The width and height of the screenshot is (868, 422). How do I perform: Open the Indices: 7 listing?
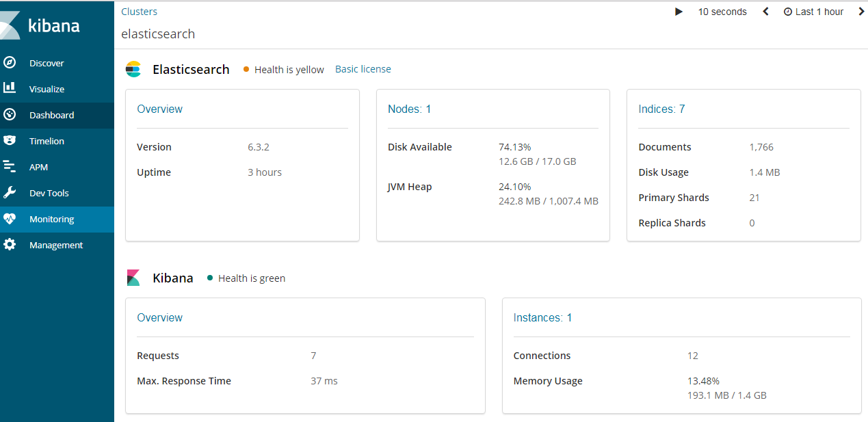coord(661,109)
